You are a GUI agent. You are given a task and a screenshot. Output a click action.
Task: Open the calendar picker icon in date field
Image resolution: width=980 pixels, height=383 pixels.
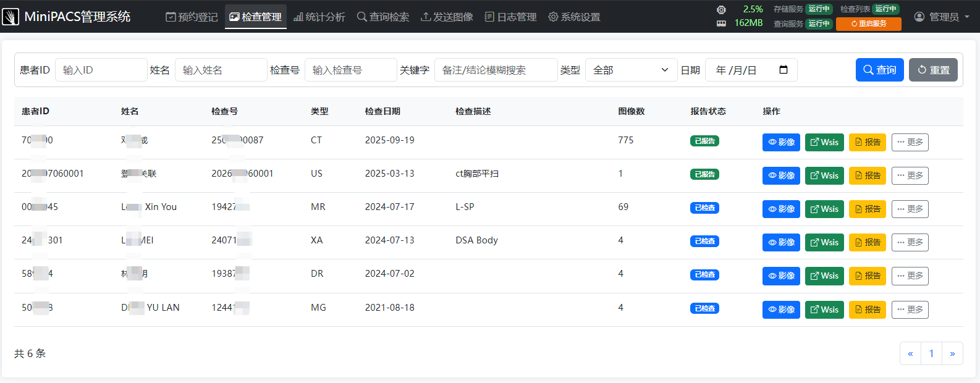[784, 70]
